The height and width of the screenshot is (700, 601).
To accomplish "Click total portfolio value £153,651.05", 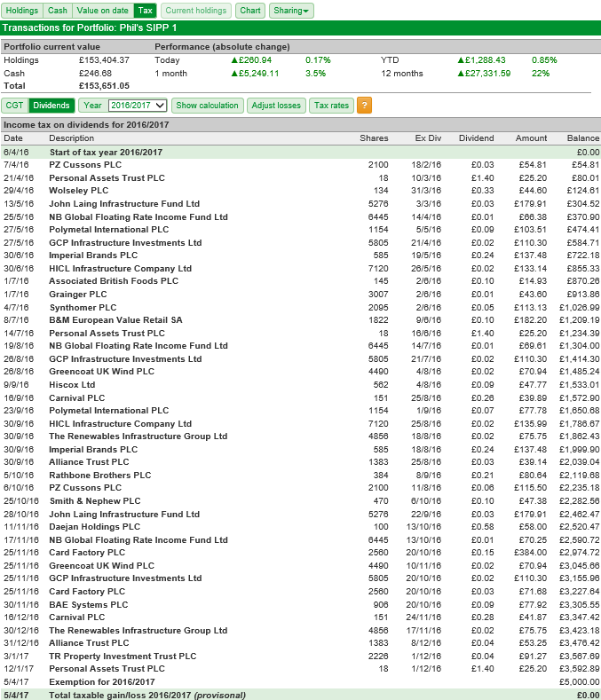I will coord(104,86).
